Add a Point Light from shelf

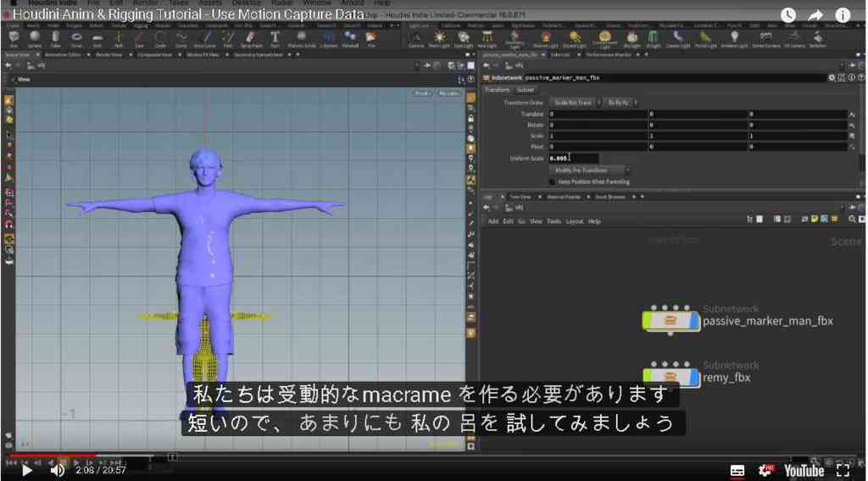[x=440, y=38]
